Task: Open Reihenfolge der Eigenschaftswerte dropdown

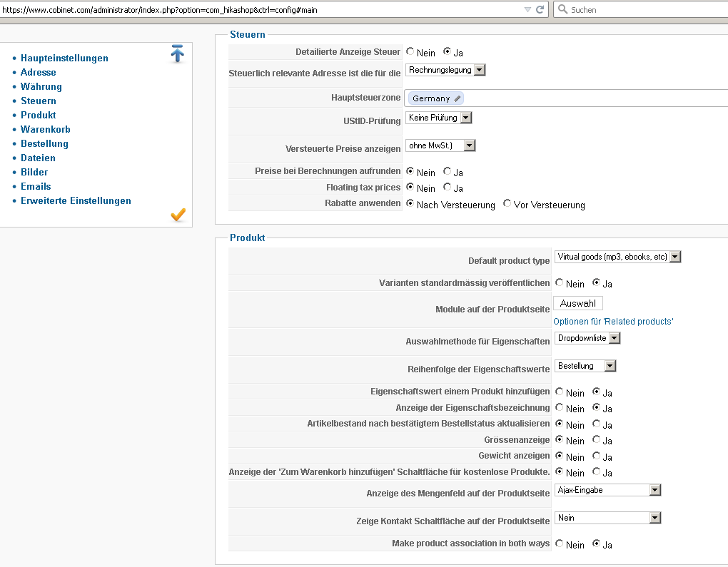Action: 585,366
